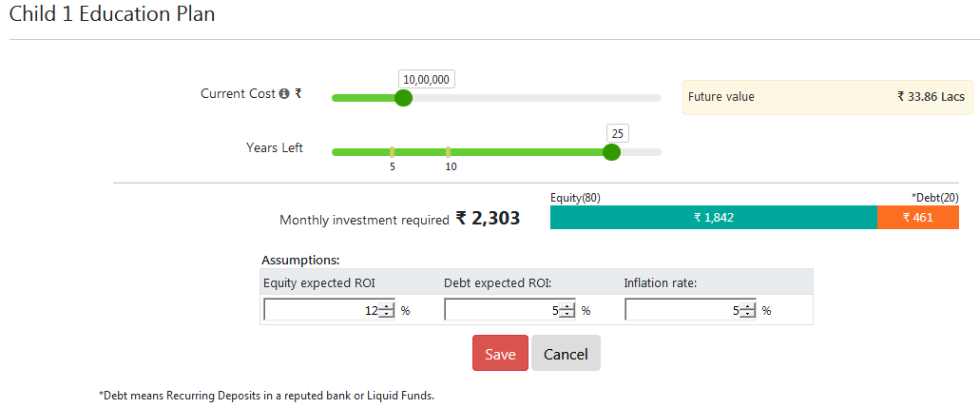
Task: Click the 10-year tick on Years Left slider
Action: click(x=449, y=152)
